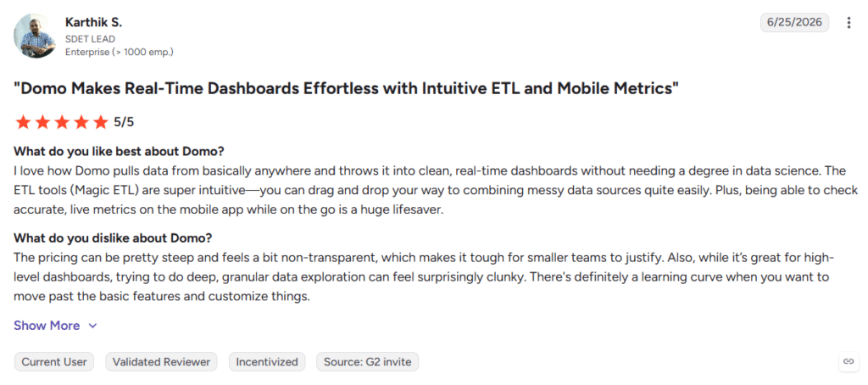
Task: Click the first rating star
Action: point(23,122)
